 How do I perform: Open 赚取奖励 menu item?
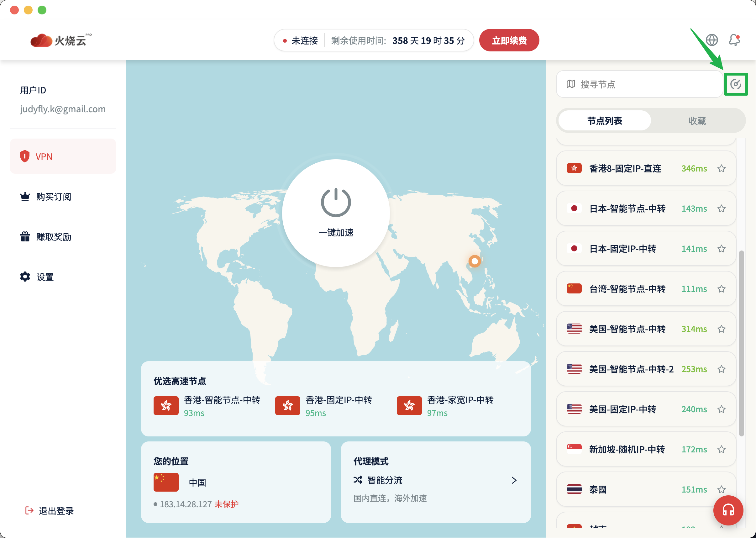63,236
